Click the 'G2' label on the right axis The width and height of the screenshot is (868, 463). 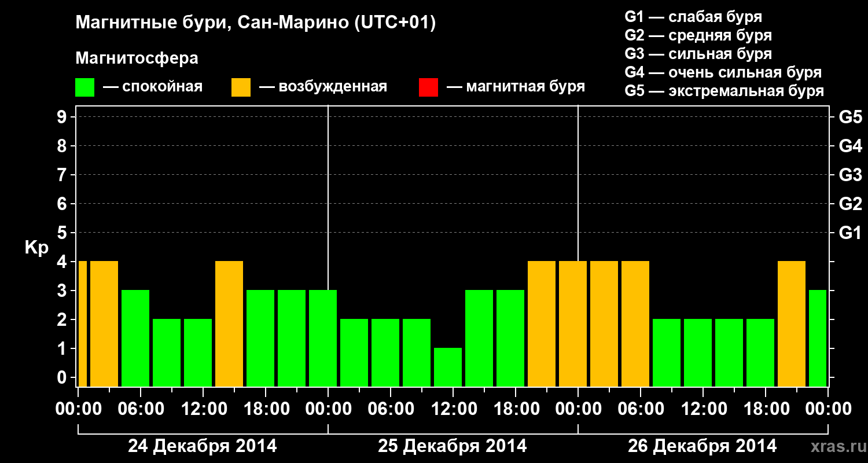(x=850, y=204)
